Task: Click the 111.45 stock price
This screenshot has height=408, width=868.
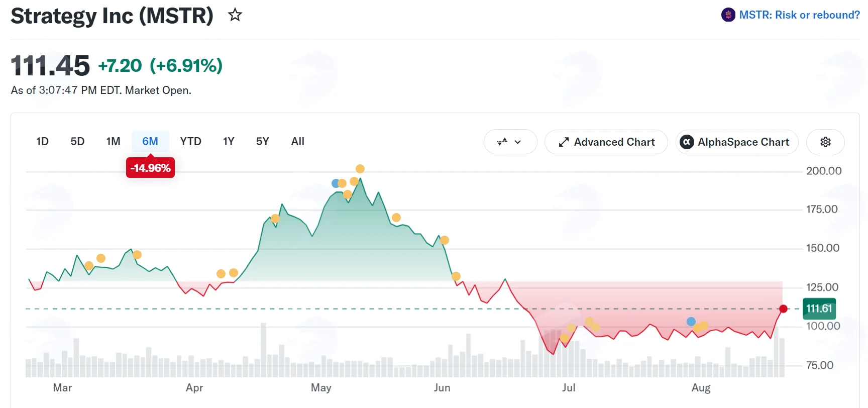Action: [x=50, y=66]
